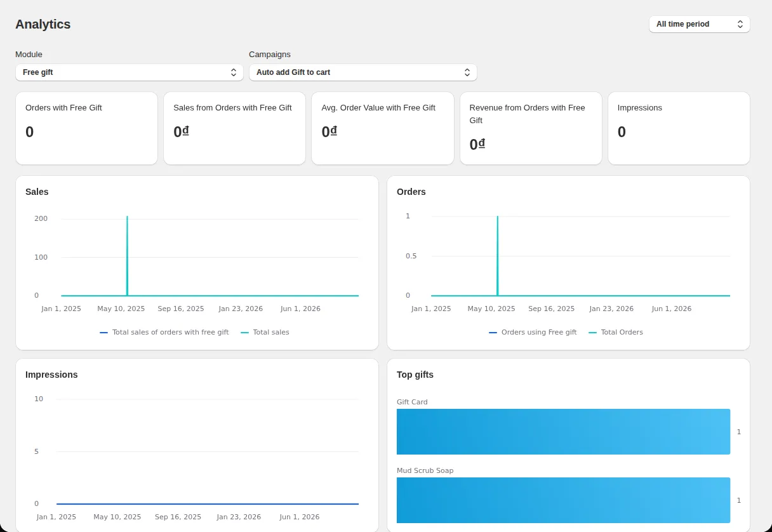The image size is (772, 532).
Task: Click the '200' axis value in Sales chart
Action: (41, 218)
